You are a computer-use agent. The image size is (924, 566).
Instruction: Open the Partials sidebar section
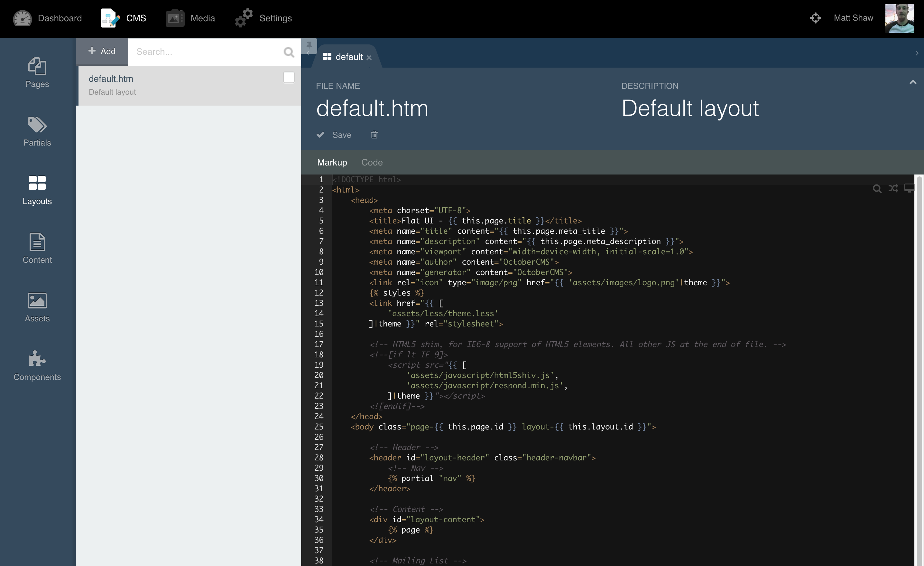(37, 131)
